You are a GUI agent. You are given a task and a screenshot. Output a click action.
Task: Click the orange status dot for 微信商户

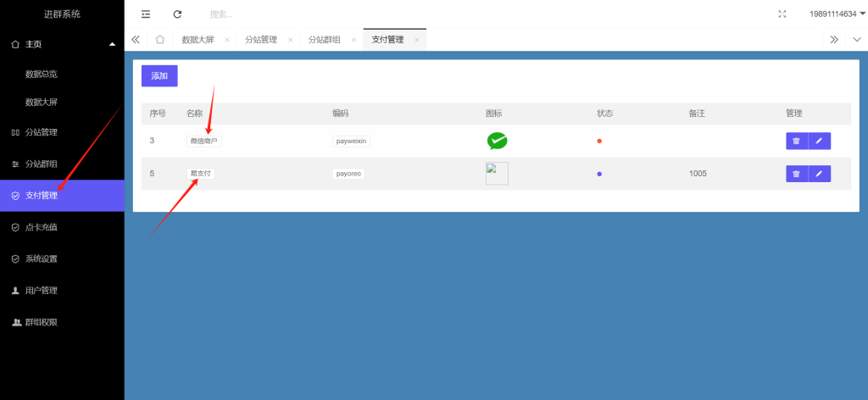[599, 141]
